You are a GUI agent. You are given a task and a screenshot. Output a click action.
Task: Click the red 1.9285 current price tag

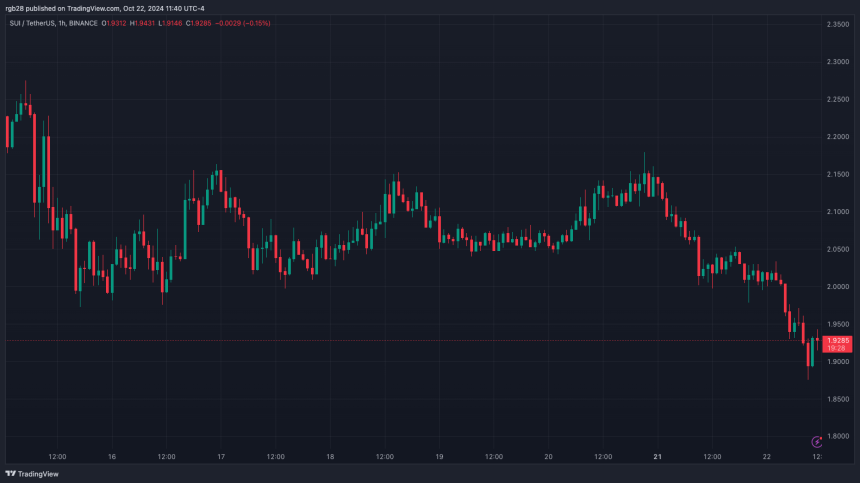(837, 340)
